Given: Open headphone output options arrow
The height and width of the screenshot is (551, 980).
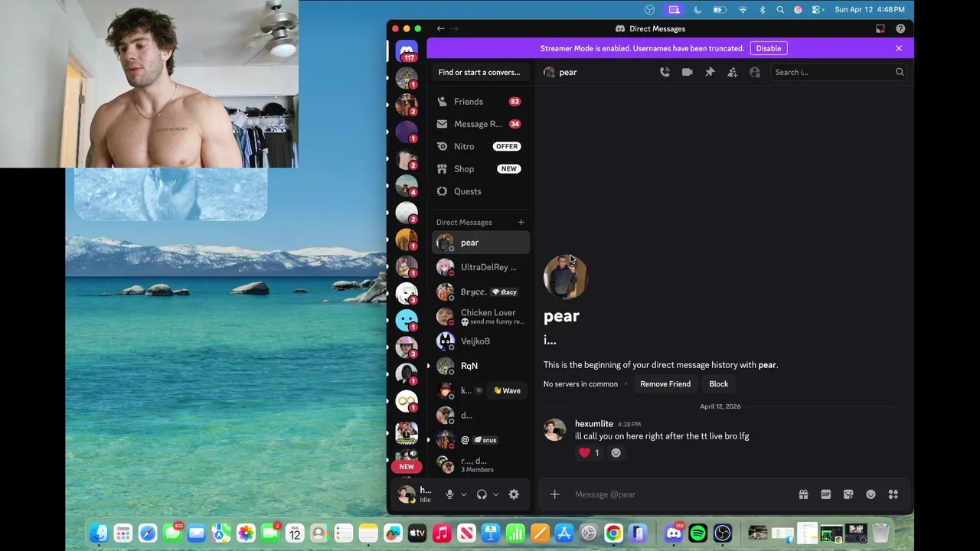Looking at the screenshot, I should tap(495, 494).
